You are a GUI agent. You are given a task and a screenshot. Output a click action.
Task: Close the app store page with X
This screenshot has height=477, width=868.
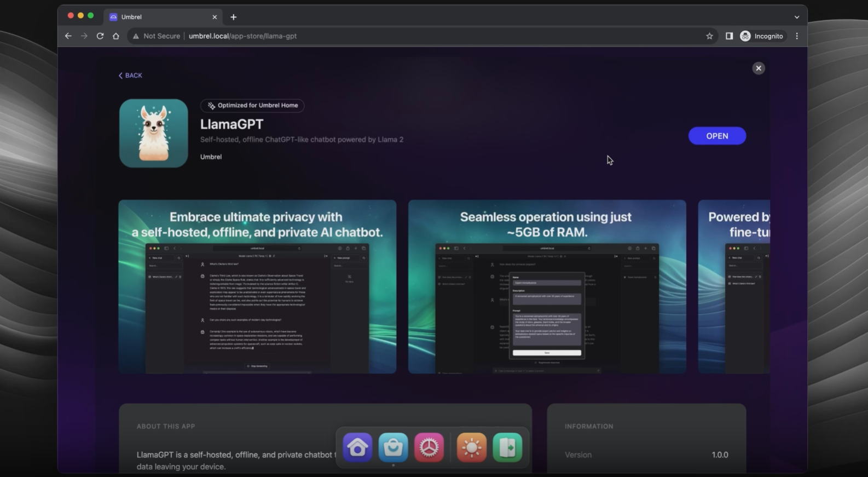tap(758, 68)
